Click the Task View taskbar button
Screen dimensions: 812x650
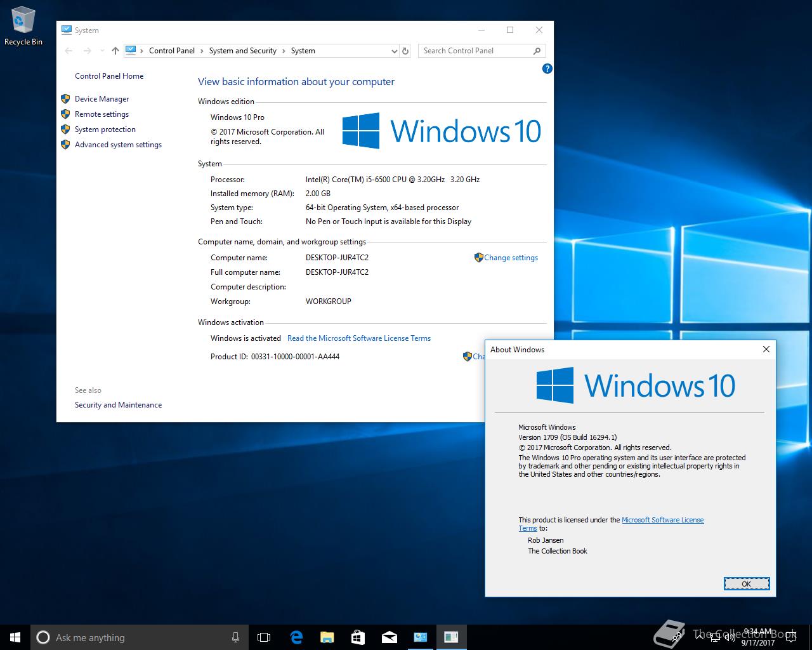pos(264,637)
